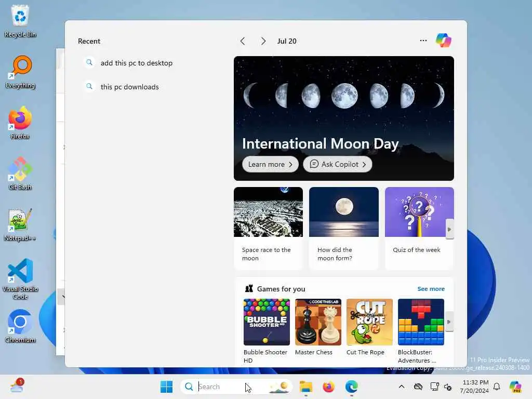The height and width of the screenshot is (399, 532).
Task: Open weather widgets icon on taskbar
Action: [x=16, y=386]
